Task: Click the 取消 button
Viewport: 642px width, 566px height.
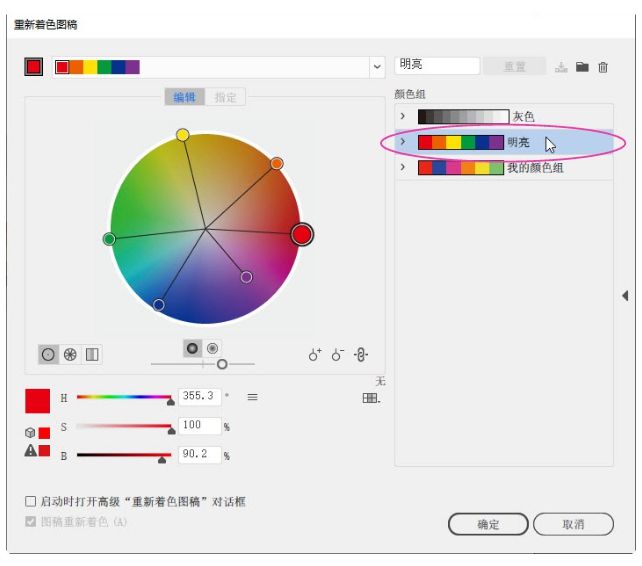Action: point(573,524)
